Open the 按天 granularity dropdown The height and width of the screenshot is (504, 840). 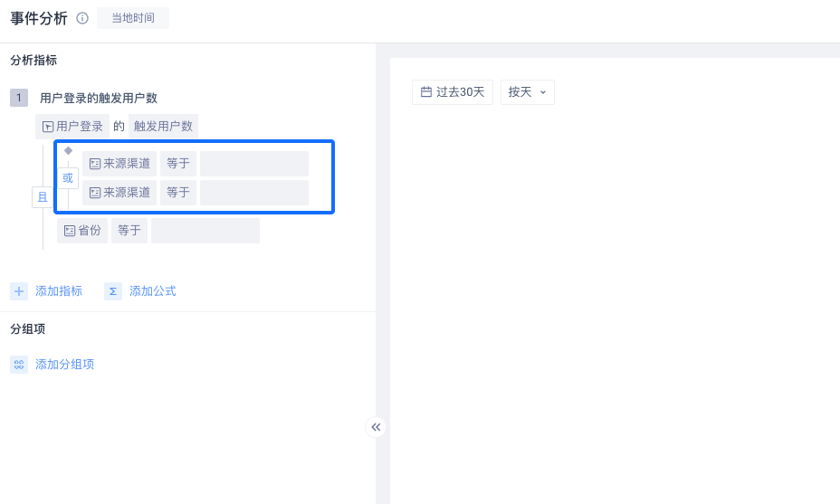[527, 91]
